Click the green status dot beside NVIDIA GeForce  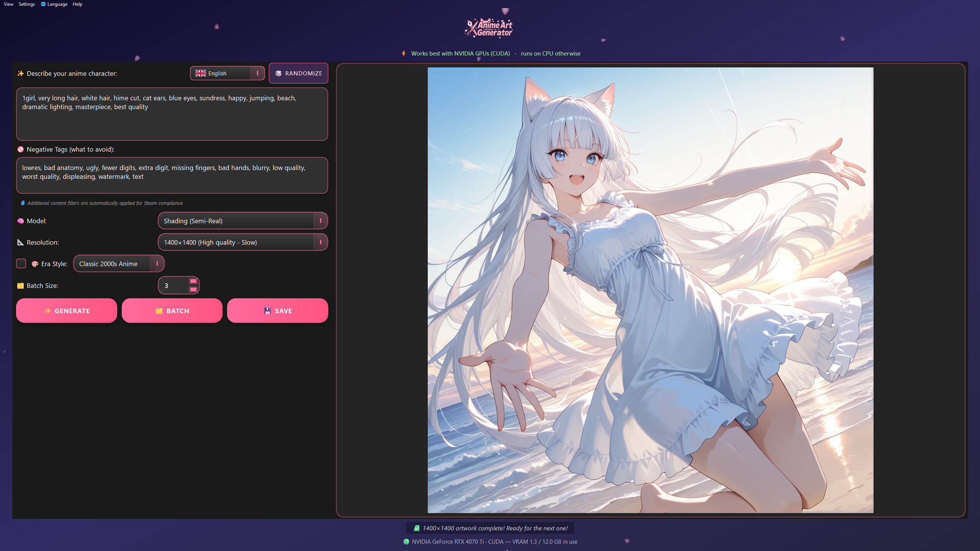[406, 541]
